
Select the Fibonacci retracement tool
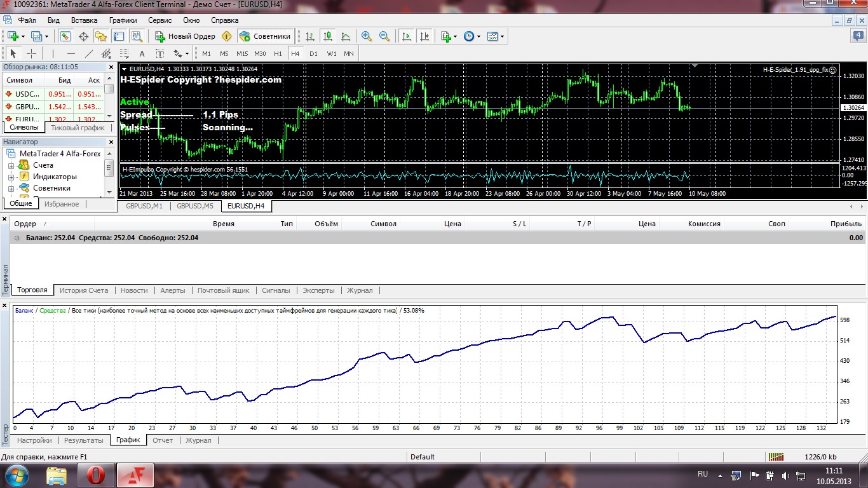[125, 53]
